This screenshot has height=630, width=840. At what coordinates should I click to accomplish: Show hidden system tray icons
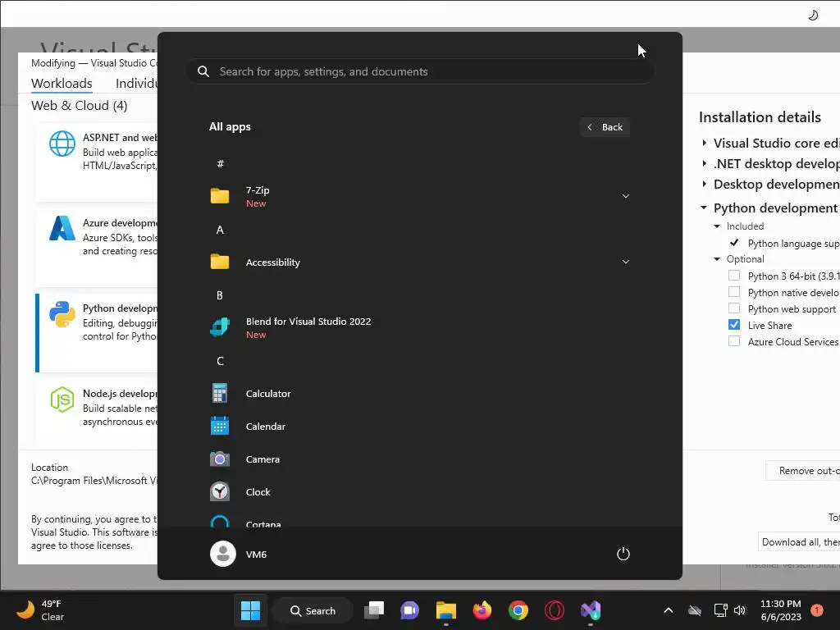(668, 610)
